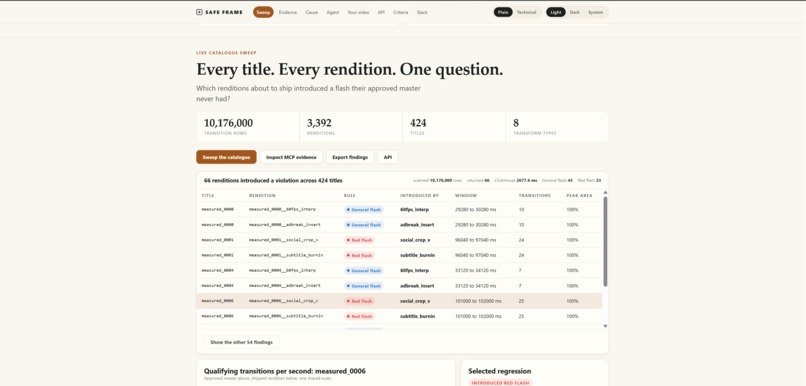Click the Export findings button

pyautogui.click(x=350, y=157)
